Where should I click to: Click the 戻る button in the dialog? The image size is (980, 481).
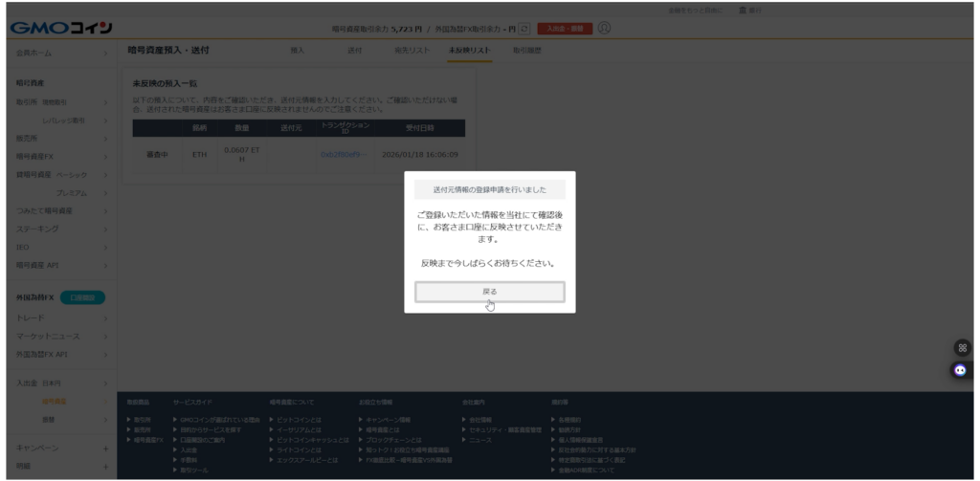pyautogui.click(x=489, y=292)
